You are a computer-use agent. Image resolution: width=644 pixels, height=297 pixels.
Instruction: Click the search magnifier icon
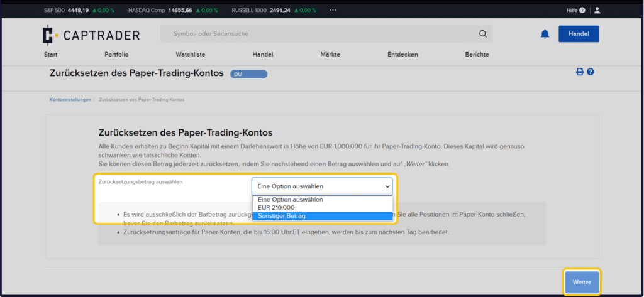pos(482,34)
